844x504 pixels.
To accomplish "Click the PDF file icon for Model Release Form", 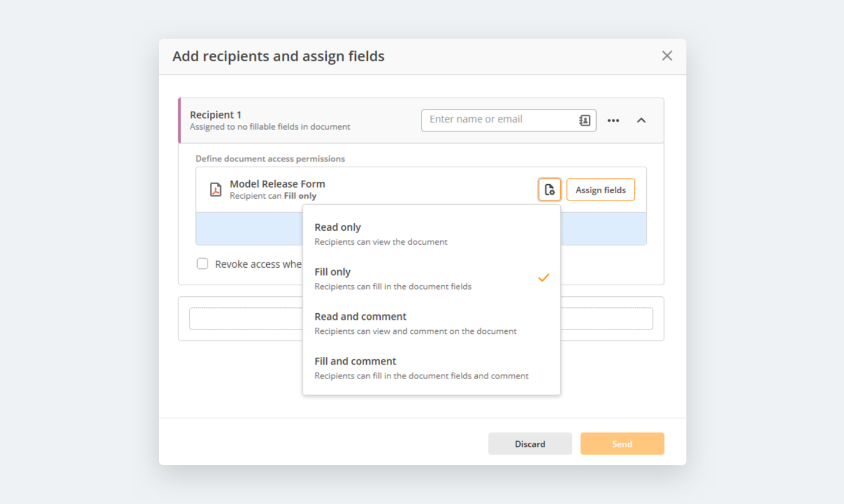I will click(x=216, y=190).
